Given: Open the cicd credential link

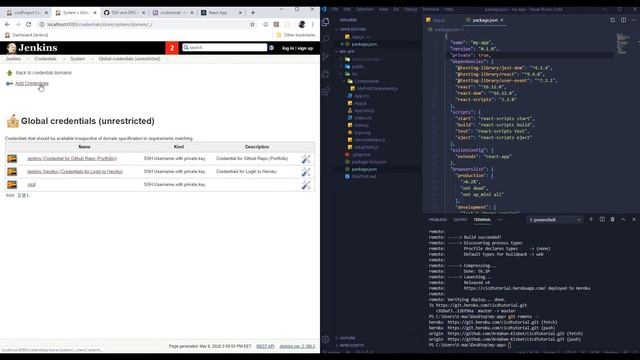Looking at the screenshot, I should (31, 184).
